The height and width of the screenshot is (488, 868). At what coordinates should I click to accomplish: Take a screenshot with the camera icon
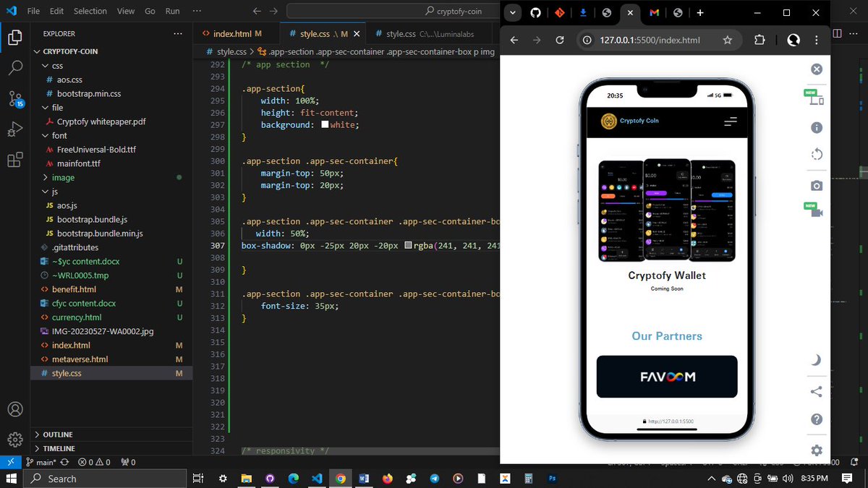point(817,186)
